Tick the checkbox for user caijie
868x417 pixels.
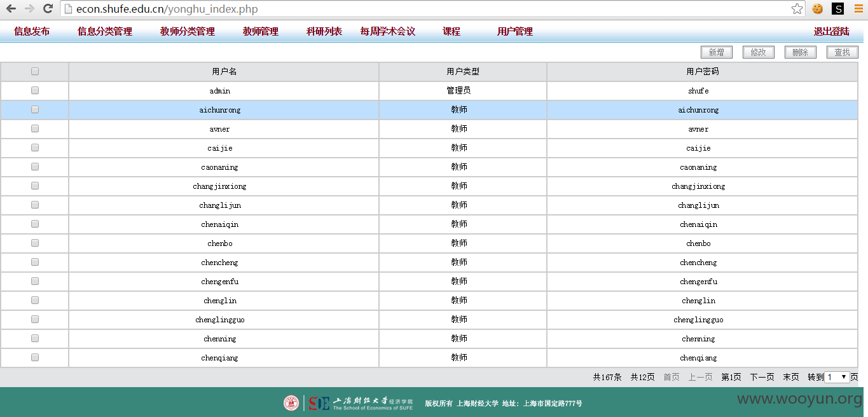pyautogui.click(x=35, y=147)
